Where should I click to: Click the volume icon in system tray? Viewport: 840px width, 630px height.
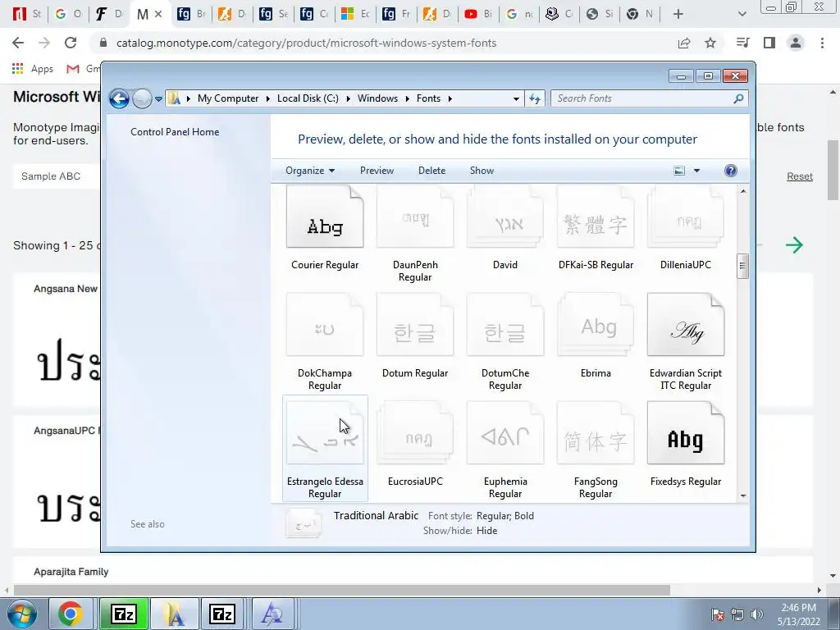[757, 614]
